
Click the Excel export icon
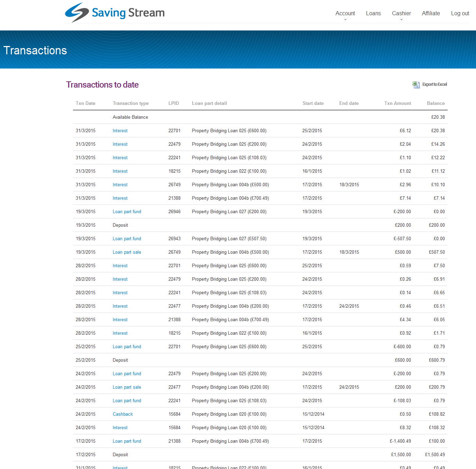(416, 84)
